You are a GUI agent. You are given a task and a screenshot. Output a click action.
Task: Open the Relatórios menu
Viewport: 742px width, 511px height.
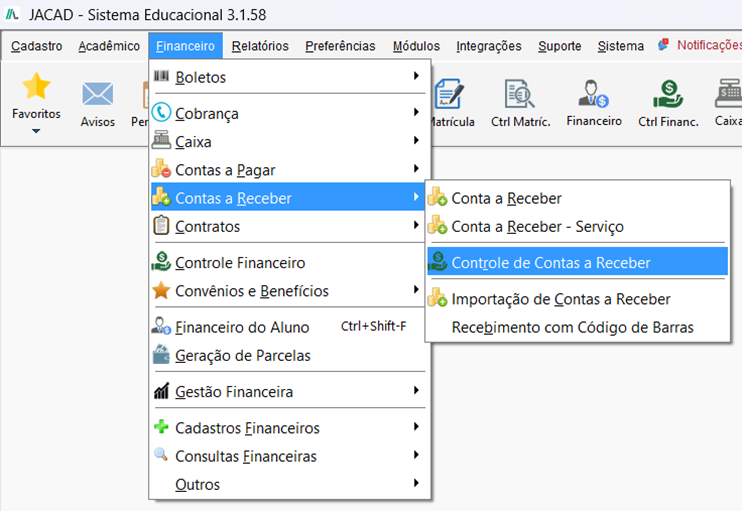(x=260, y=46)
